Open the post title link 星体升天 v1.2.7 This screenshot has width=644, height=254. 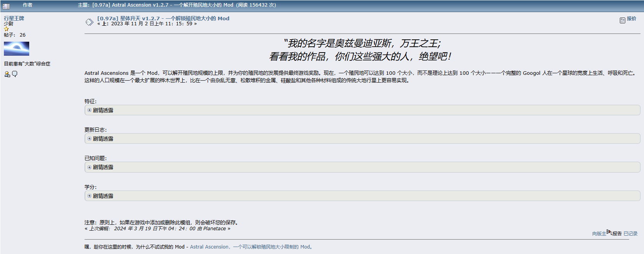coord(163,18)
